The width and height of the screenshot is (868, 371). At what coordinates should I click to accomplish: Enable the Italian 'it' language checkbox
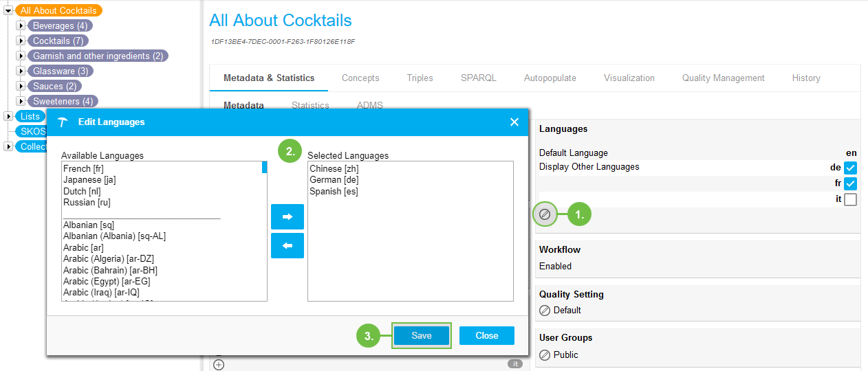pyautogui.click(x=850, y=200)
